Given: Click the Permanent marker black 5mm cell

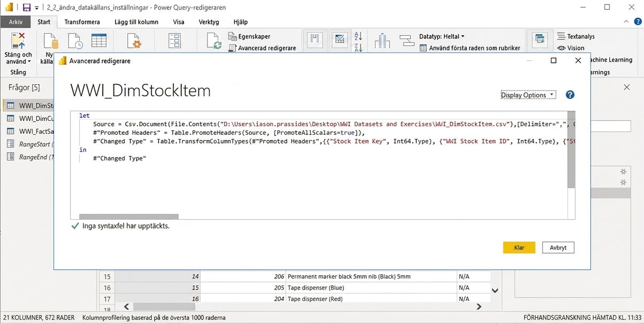Looking at the screenshot, I should pos(371,276).
